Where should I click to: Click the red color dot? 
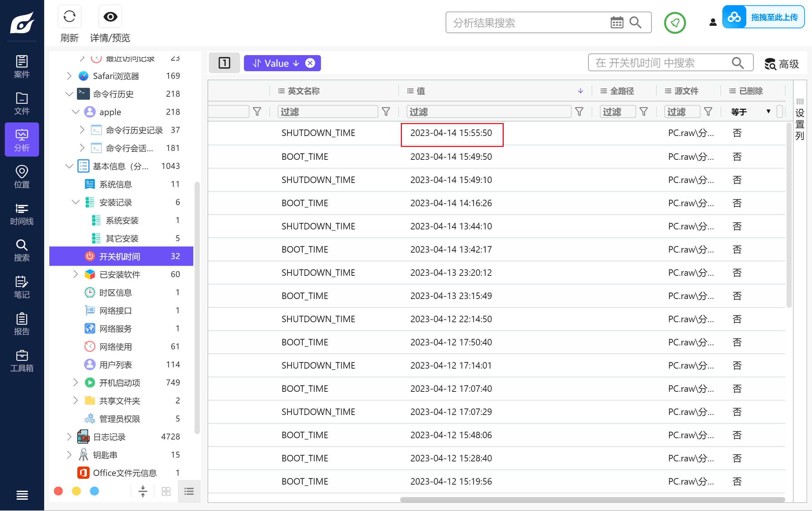tap(58, 491)
